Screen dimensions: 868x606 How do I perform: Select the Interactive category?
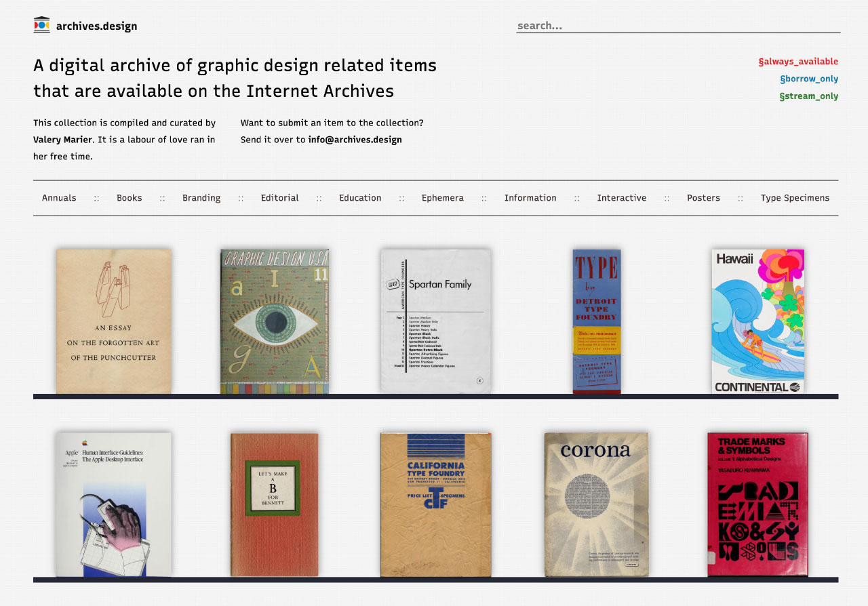(x=622, y=198)
